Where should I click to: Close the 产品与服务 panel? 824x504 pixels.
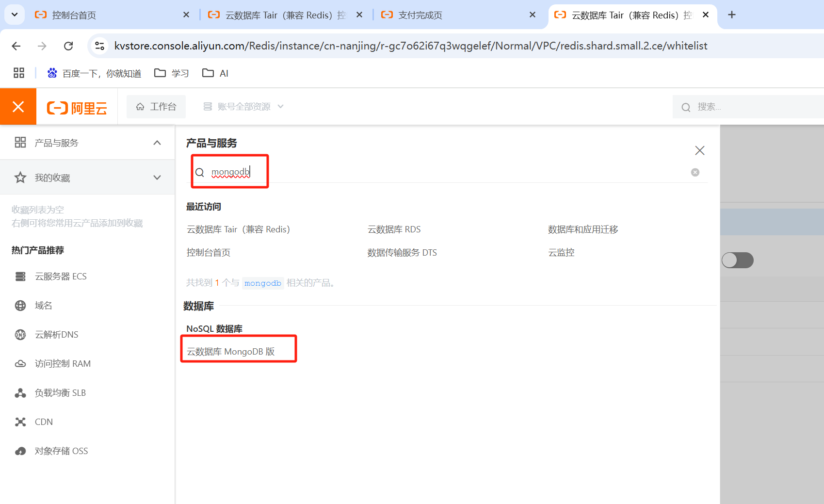click(699, 150)
